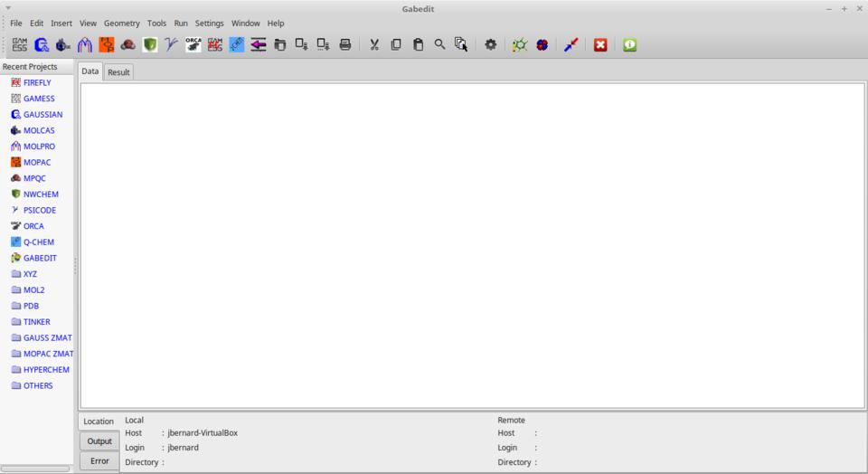Image resolution: width=868 pixels, height=474 pixels.
Task: Click the red X exit toolbar icon
Action: pos(600,44)
